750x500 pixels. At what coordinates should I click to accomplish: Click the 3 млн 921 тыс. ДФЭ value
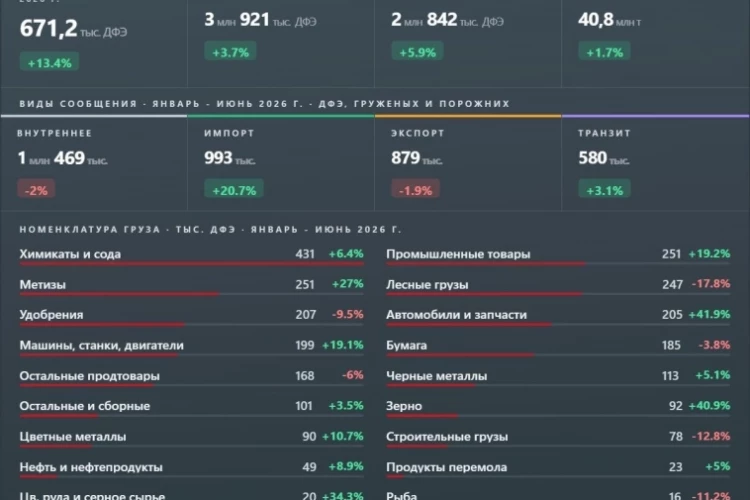(260, 20)
